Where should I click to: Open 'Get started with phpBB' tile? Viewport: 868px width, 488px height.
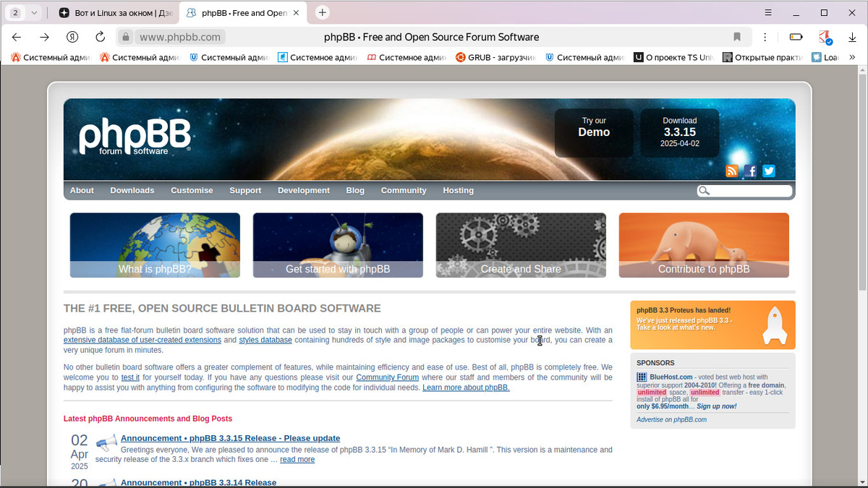338,245
